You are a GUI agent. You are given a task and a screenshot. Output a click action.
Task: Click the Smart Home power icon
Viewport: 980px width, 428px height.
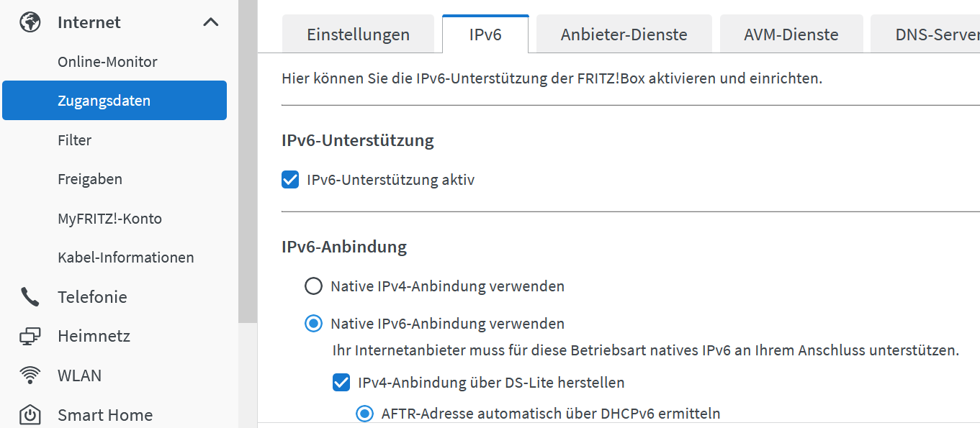click(x=30, y=415)
